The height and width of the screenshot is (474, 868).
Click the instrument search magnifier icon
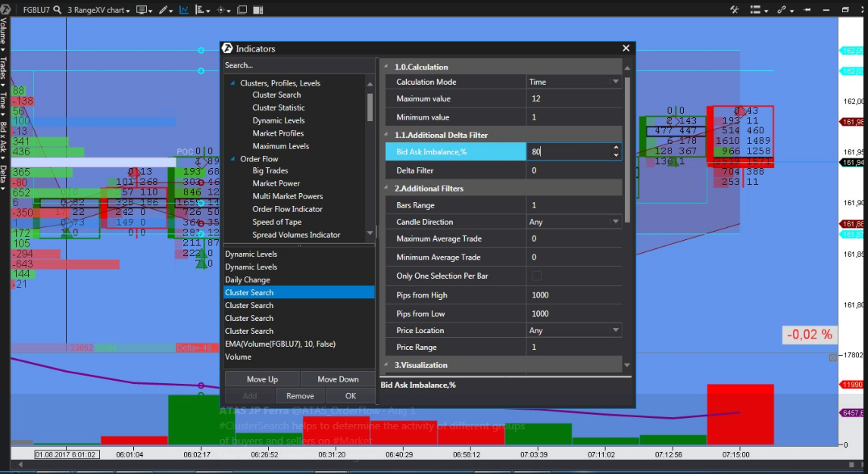(x=58, y=10)
